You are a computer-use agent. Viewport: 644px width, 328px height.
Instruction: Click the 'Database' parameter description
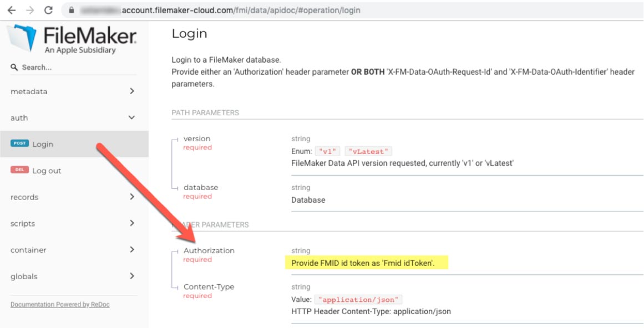click(308, 200)
